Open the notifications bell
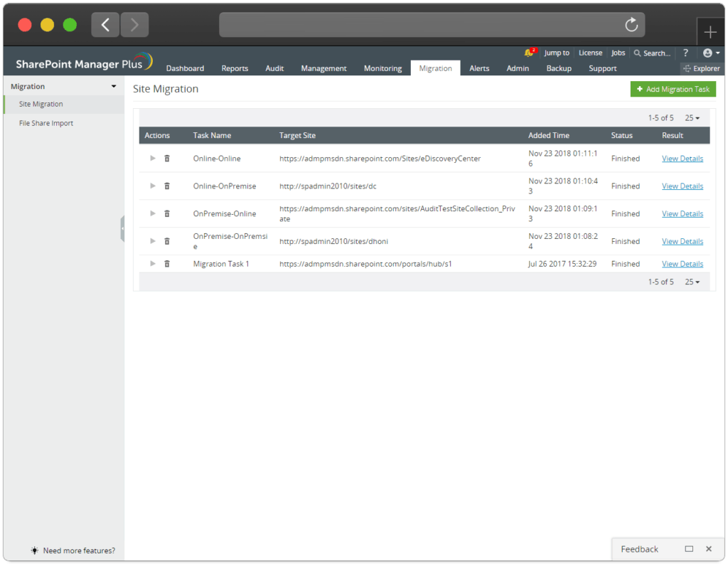Image resolution: width=728 pixels, height=564 pixels. coord(529,53)
